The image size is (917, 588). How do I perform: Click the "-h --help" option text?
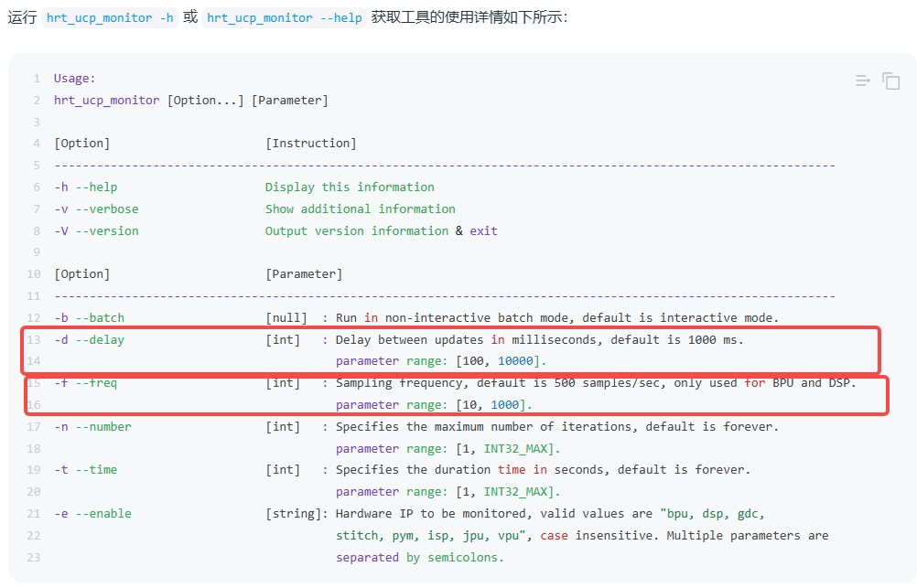point(86,187)
